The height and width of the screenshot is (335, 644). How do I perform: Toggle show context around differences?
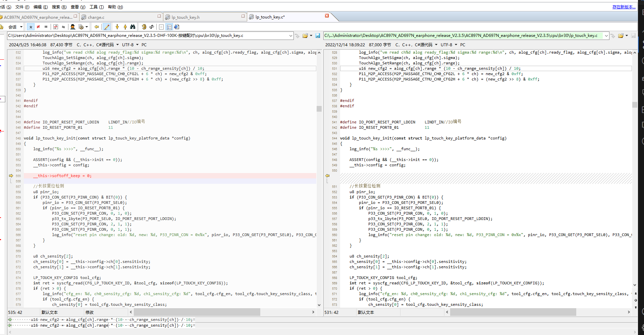tap(56, 27)
